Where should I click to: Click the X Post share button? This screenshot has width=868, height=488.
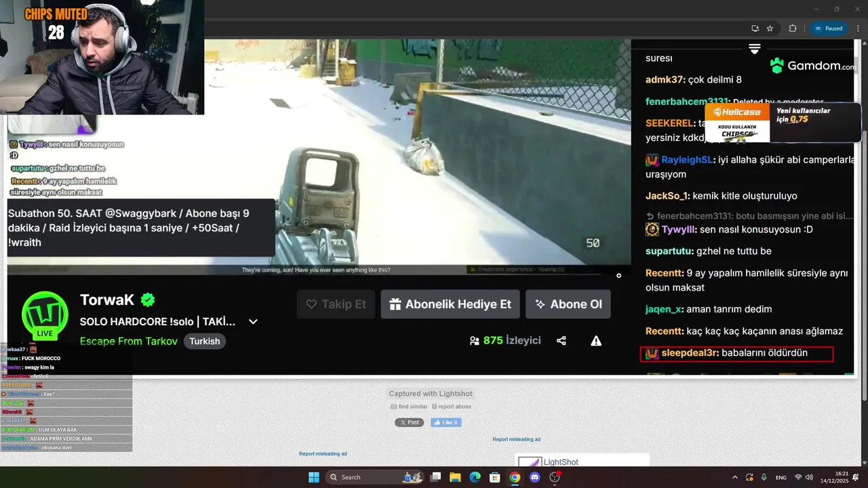click(409, 422)
